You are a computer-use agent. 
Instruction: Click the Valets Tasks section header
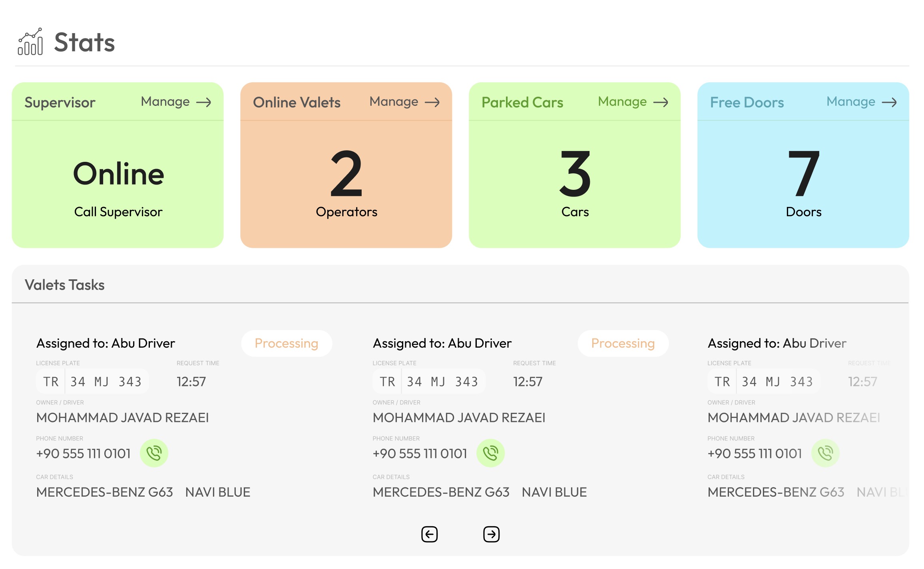pos(65,285)
